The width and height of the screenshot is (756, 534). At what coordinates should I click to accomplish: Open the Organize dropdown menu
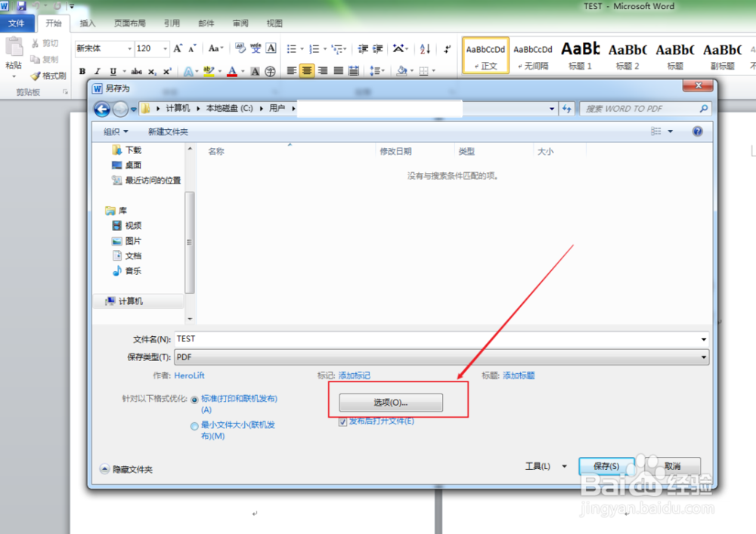pyautogui.click(x=116, y=131)
